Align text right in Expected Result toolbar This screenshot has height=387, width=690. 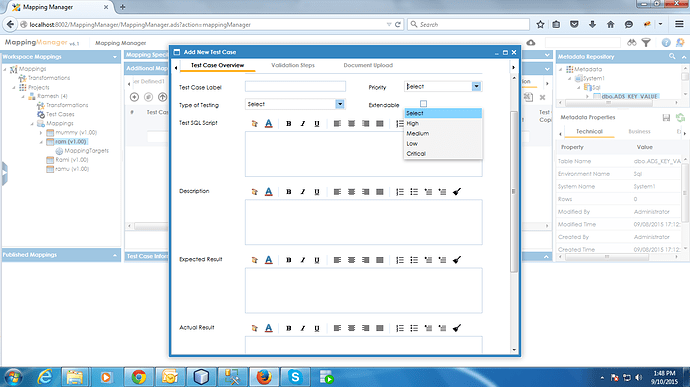point(365,260)
